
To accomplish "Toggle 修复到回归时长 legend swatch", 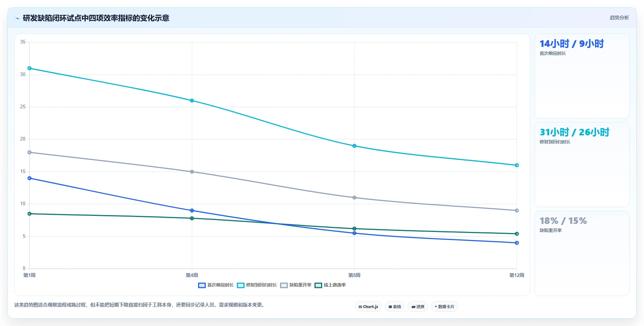I will pos(241,285).
